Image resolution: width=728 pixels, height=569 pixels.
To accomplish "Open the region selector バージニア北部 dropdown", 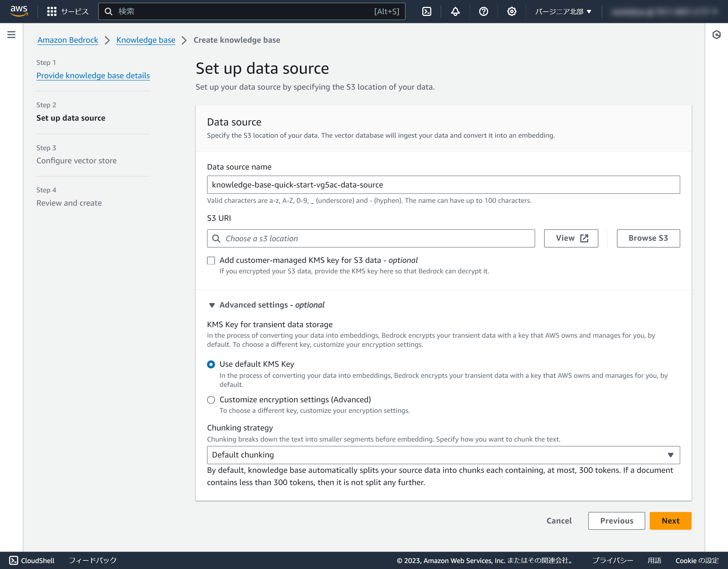I will click(563, 11).
